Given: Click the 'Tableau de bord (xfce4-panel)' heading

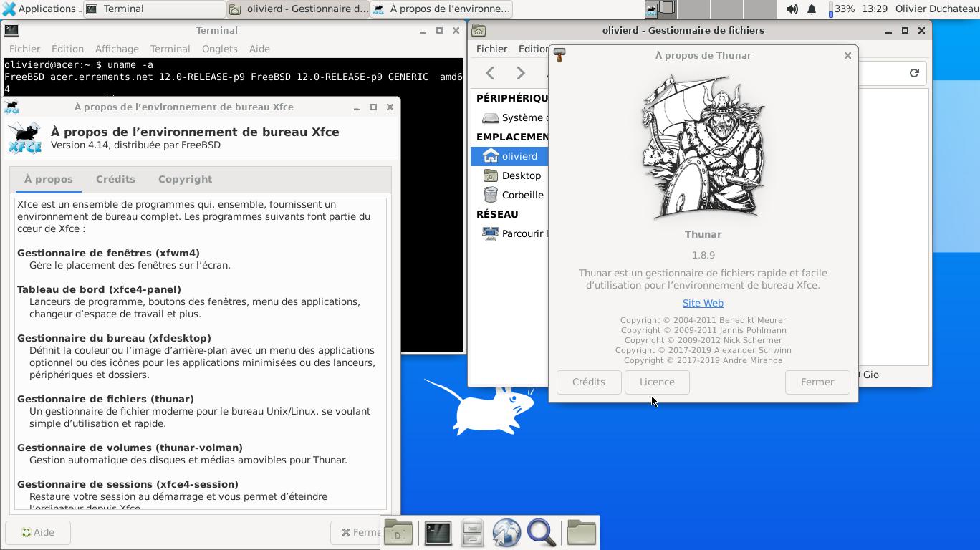Looking at the screenshot, I should click(99, 289).
